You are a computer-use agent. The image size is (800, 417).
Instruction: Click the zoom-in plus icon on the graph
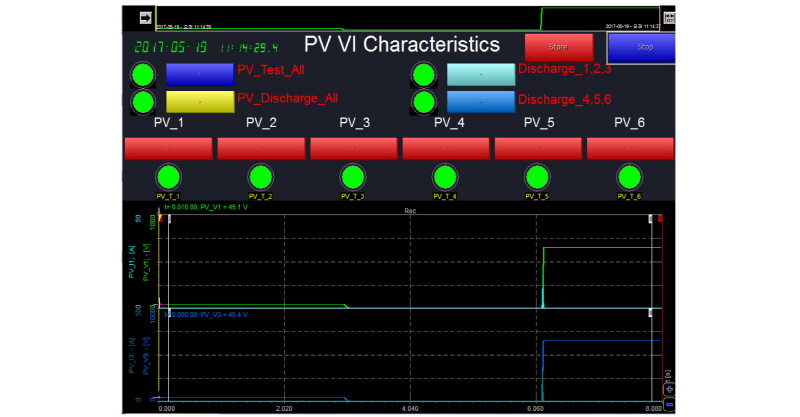coord(669,388)
